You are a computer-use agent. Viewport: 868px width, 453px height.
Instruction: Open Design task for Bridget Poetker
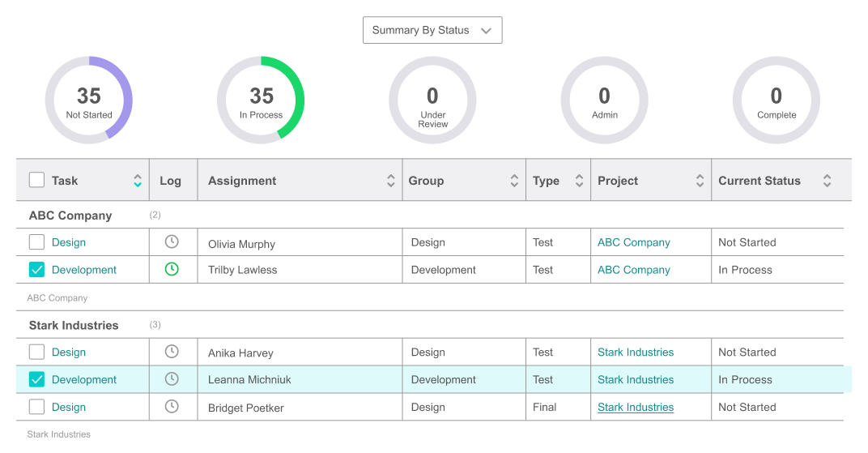pyautogui.click(x=69, y=407)
